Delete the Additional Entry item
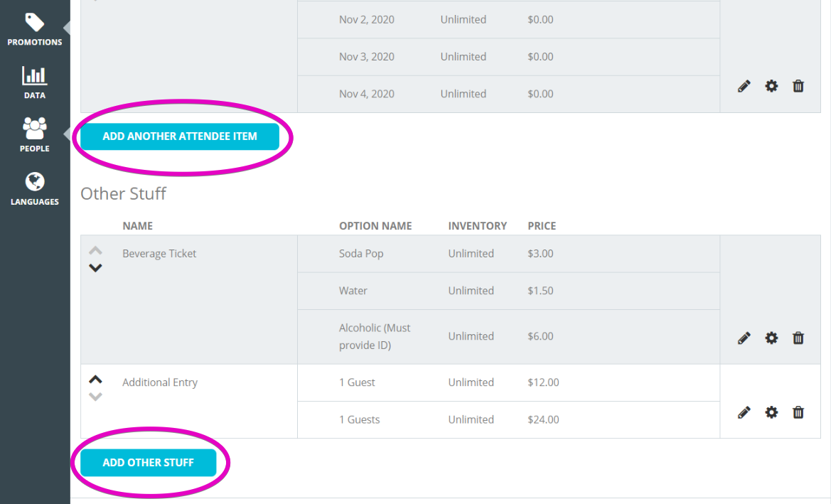The width and height of the screenshot is (831, 504). point(798,412)
